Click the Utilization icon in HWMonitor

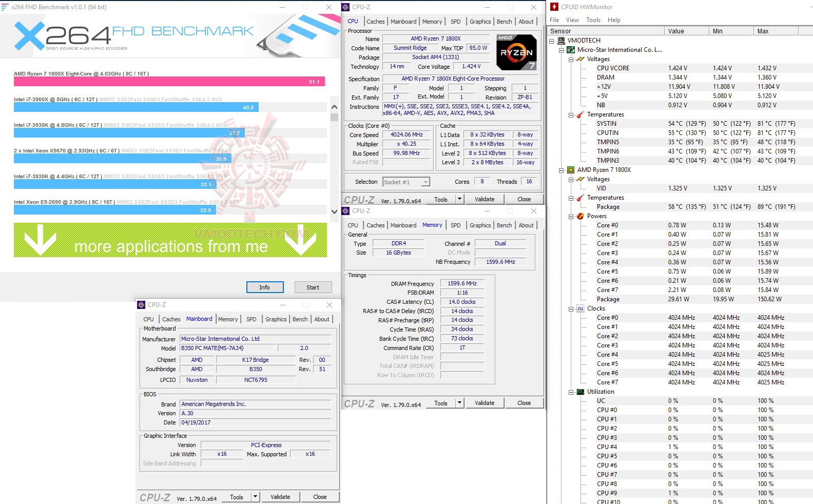point(580,392)
